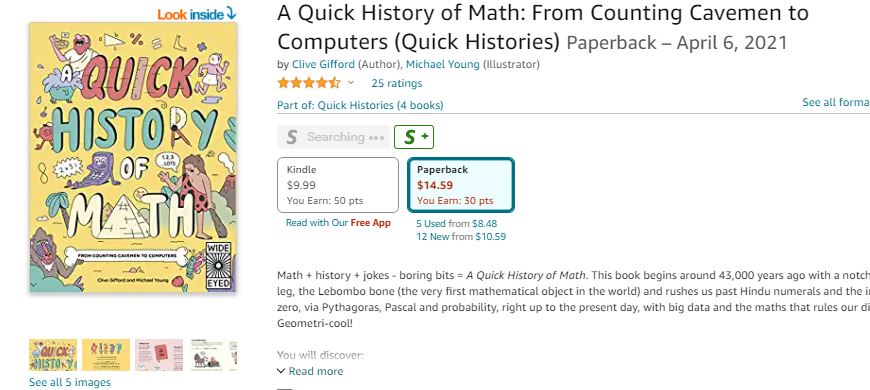Open the 12 New from $10.59 offers
This screenshot has width=870, height=390.
[461, 236]
